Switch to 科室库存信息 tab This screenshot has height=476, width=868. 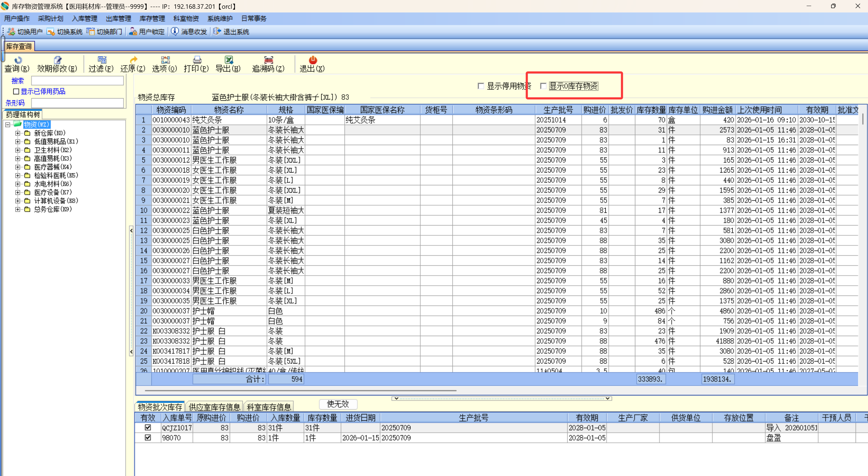click(x=269, y=407)
